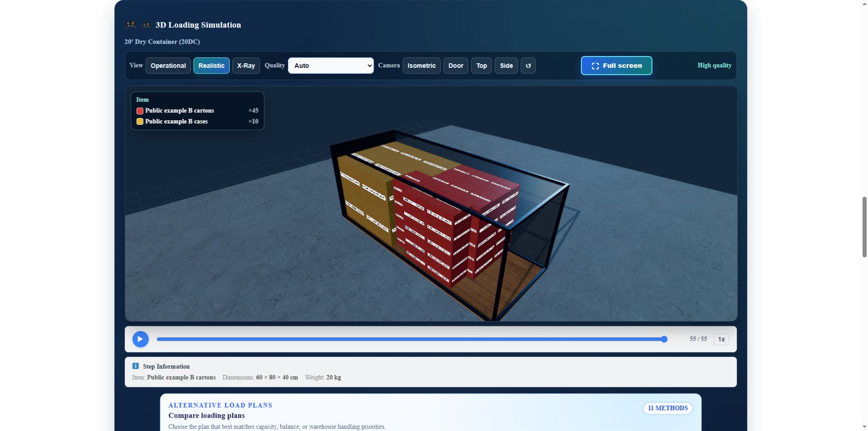Change the 1x playback speed
Viewport: 868px width, 431px height.
tap(721, 339)
